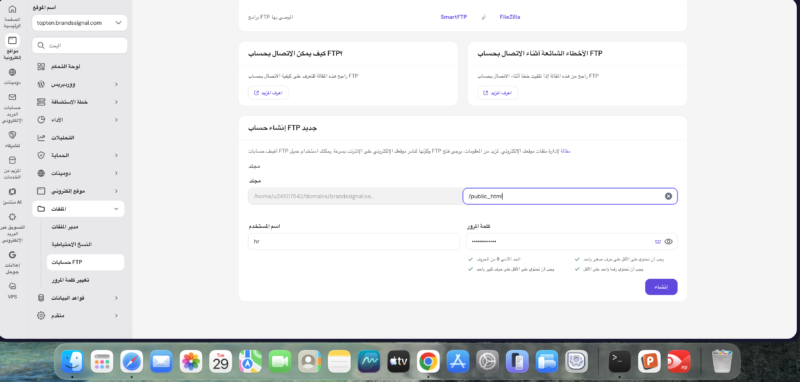Click the password (كلمة المرور) input field
This screenshot has height=382, width=800.
[x=571, y=242]
